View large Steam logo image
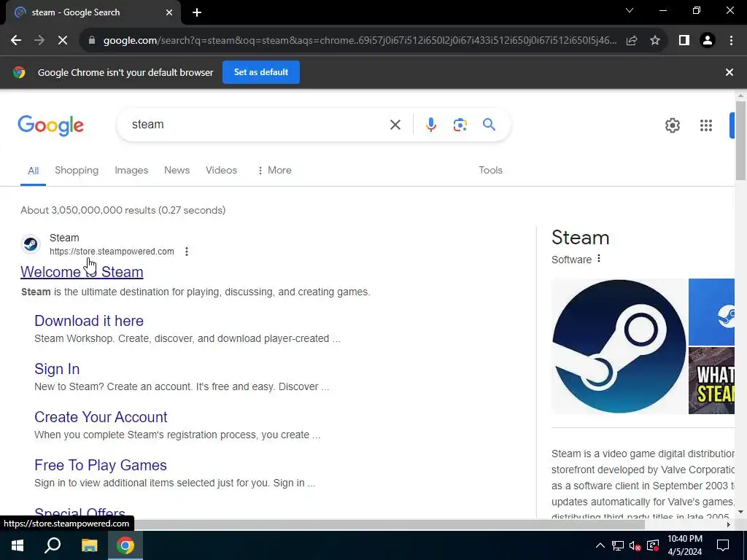The width and height of the screenshot is (747, 560). point(619,346)
